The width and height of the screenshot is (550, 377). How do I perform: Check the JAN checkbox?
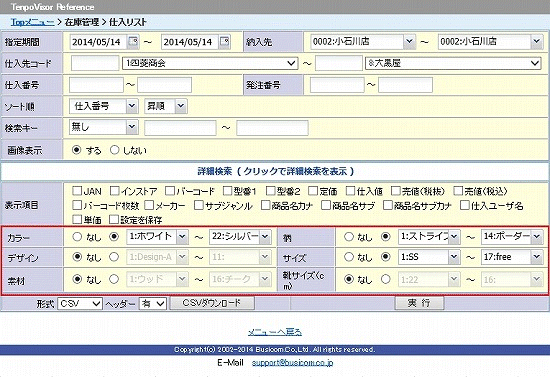point(77,191)
